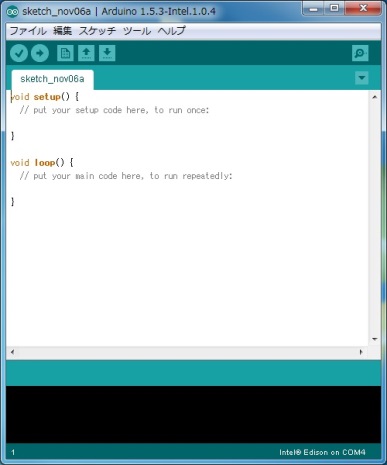The height and width of the screenshot is (465, 387).
Task: Open the ヘルプ menu
Action: click(171, 31)
